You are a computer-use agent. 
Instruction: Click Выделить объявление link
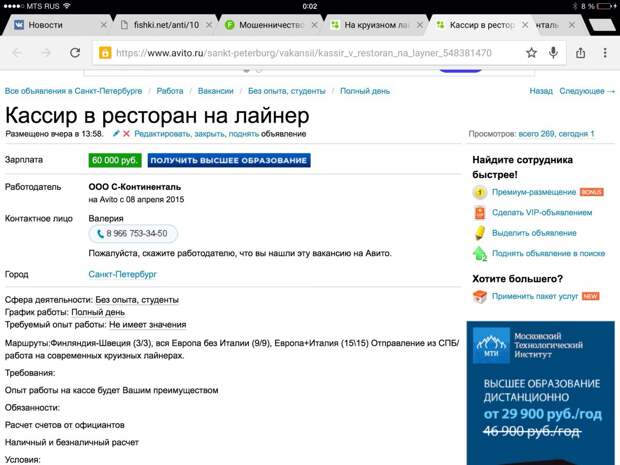point(534,233)
